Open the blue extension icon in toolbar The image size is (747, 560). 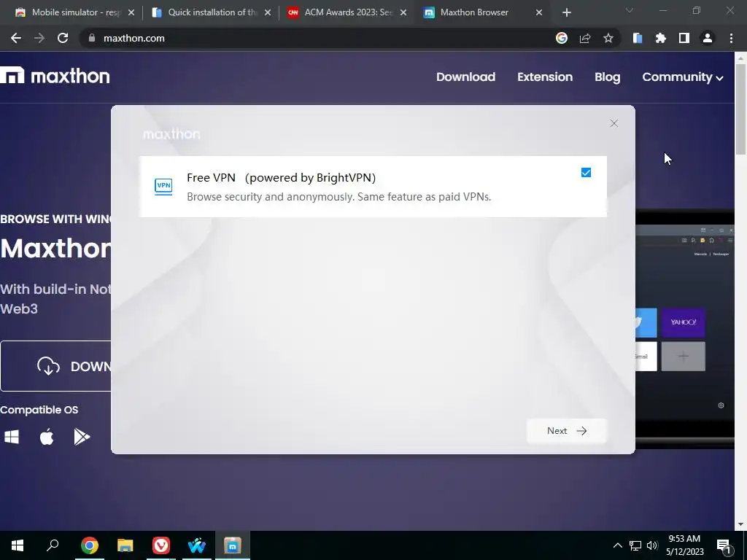[638, 38]
